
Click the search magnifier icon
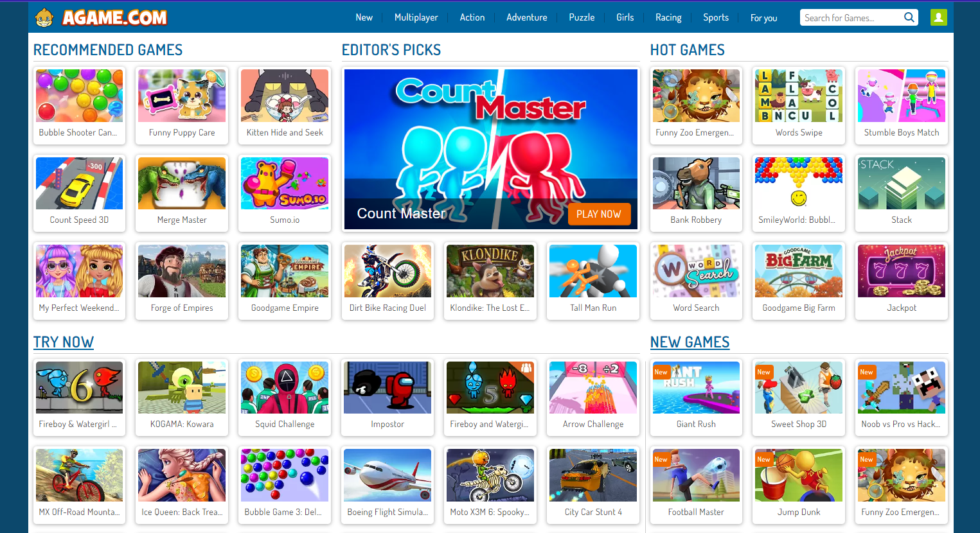tap(909, 17)
